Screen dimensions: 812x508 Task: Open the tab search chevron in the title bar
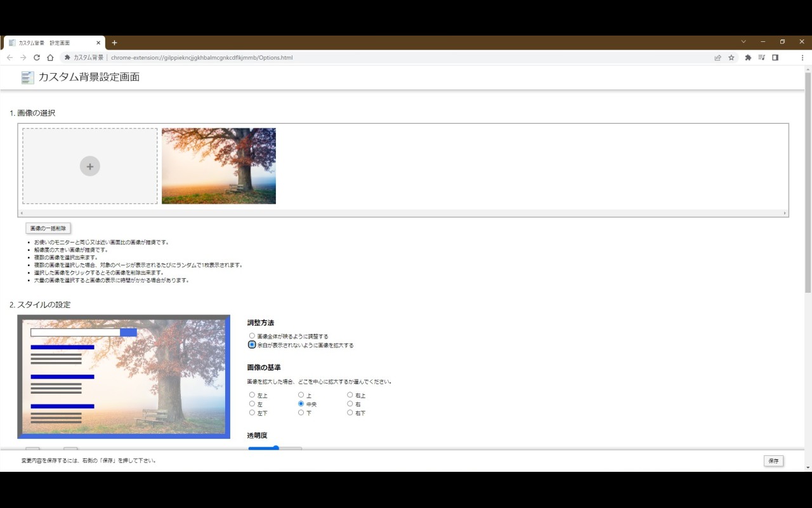click(743, 40)
